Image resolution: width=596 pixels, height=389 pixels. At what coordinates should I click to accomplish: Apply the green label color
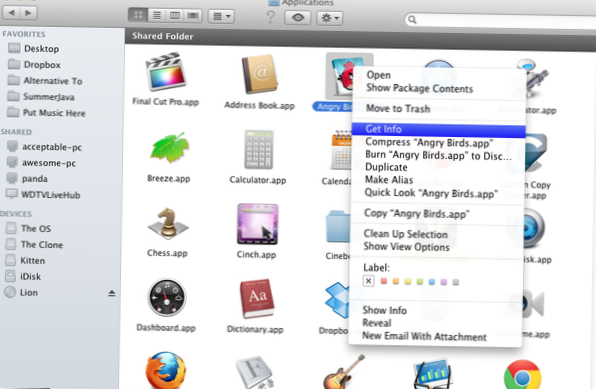click(x=420, y=281)
